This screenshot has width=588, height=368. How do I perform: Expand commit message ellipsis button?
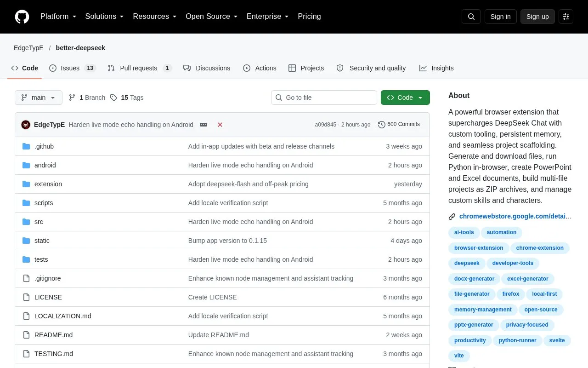coord(204,125)
